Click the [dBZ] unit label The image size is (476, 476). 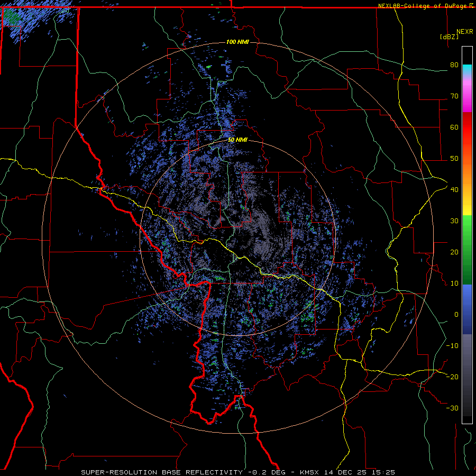pyautogui.click(x=449, y=37)
